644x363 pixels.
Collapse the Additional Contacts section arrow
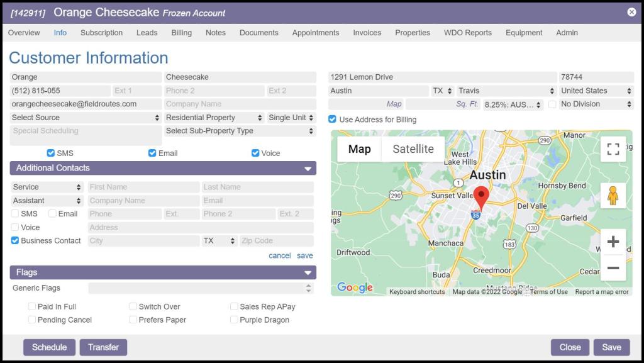[308, 169]
